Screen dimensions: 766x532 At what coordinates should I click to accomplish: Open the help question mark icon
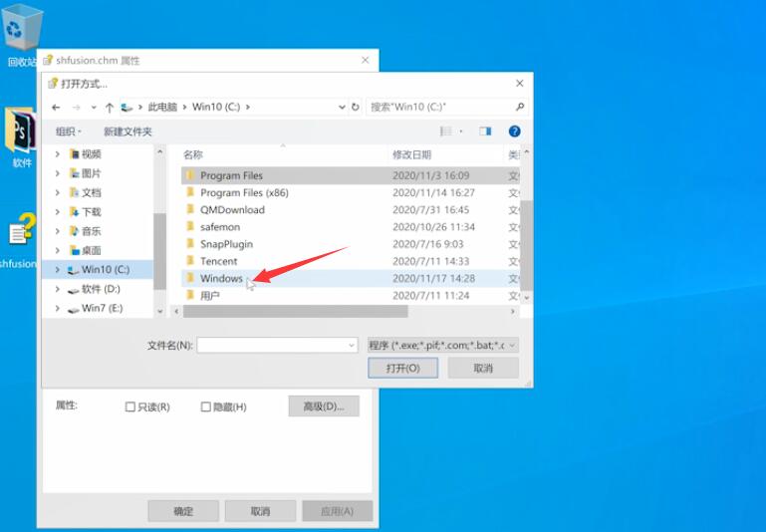click(x=514, y=131)
